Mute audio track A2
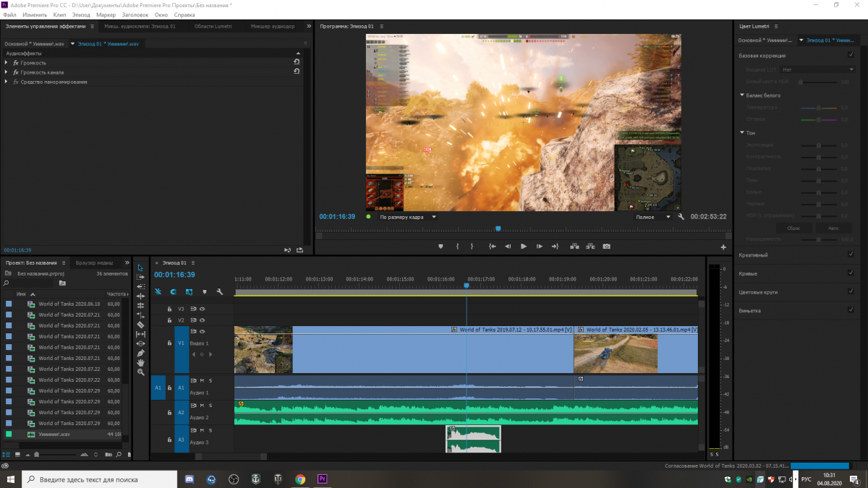This screenshot has width=868, height=488. [202, 405]
